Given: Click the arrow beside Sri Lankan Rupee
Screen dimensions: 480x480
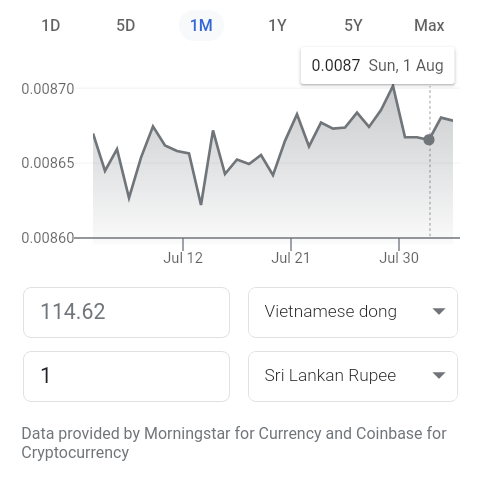Looking at the screenshot, I should 439,375.
